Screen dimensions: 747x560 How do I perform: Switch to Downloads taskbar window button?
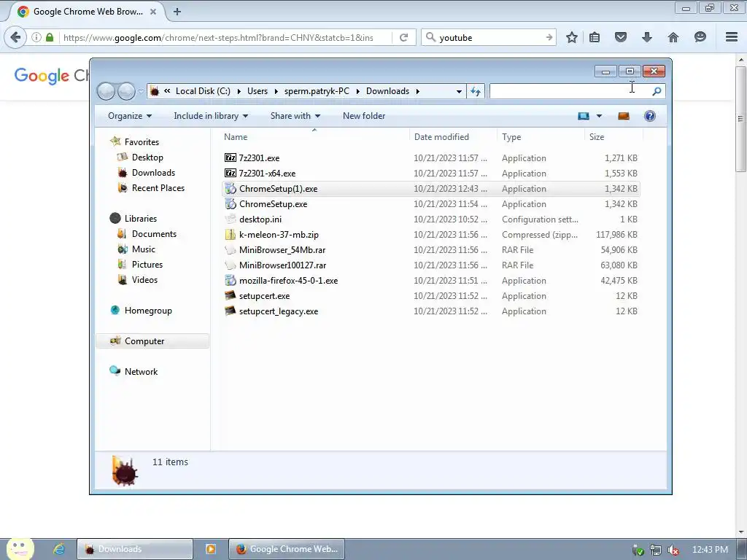click(x=135, y=549)
